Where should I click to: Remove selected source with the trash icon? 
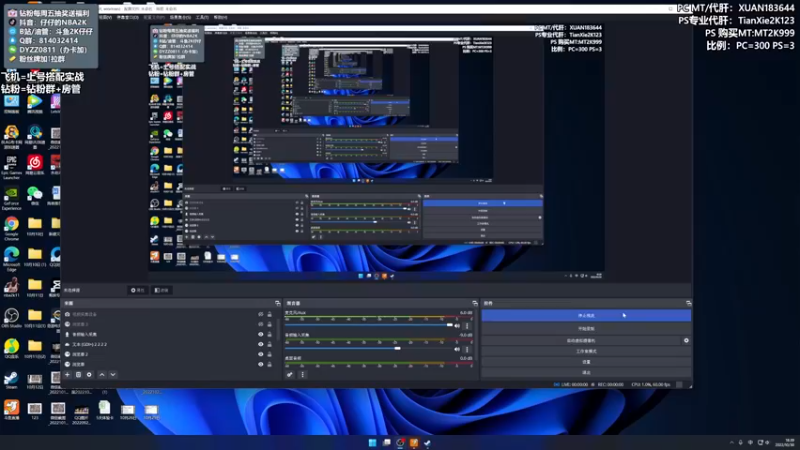(x=78, y=374)
